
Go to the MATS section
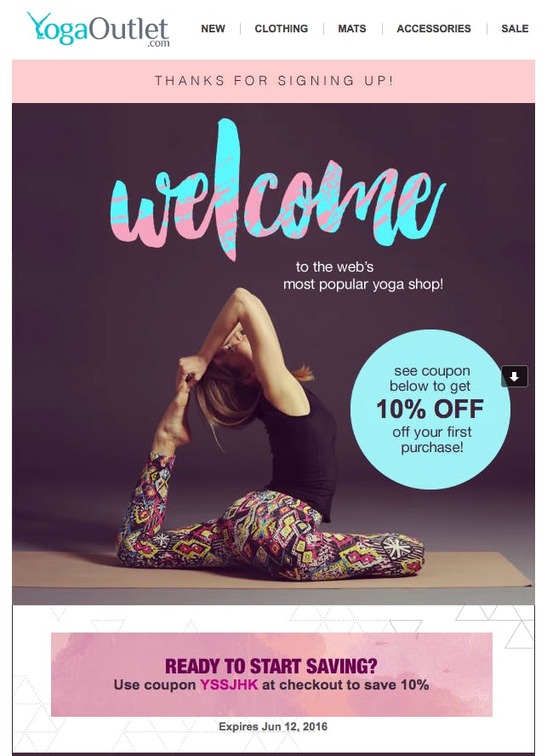pyautogui.click(x=352, y=29)
